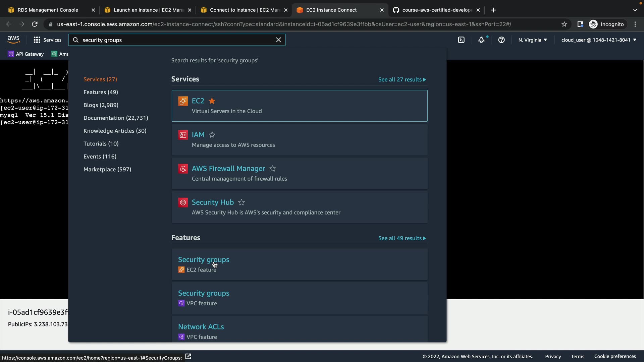Click in the security groups search field
The width and height of the screenshot is (644, 362).
point(174,40)
